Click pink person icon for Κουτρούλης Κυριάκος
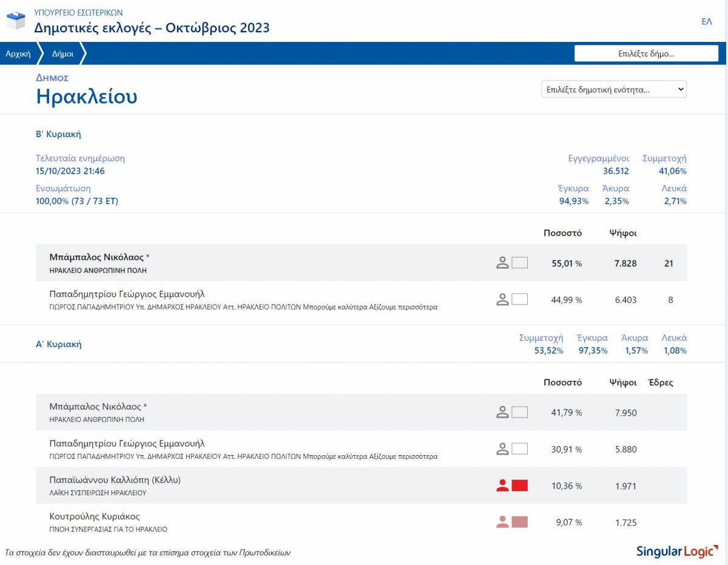 (502, 522)
